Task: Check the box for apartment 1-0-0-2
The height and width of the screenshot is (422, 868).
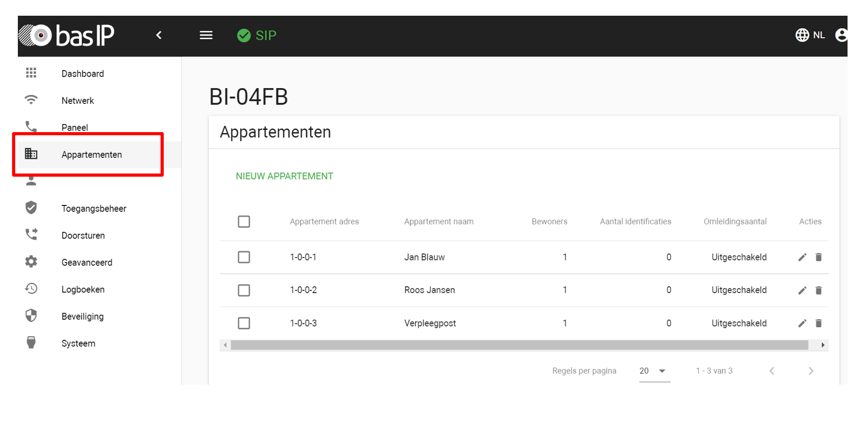Action: coord(244,290)
